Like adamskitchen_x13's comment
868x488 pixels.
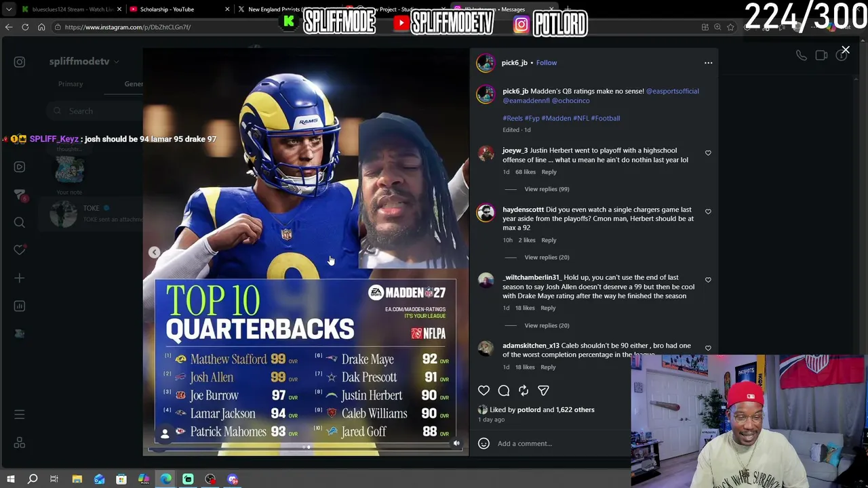[708, 348]
